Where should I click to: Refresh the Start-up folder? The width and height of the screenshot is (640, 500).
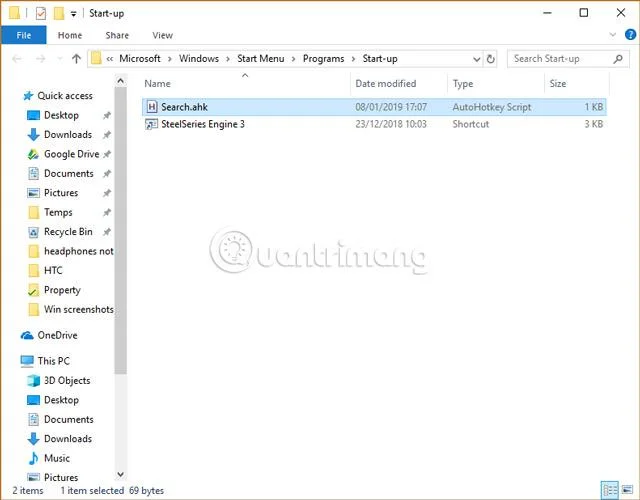click(x=490, y=59)
